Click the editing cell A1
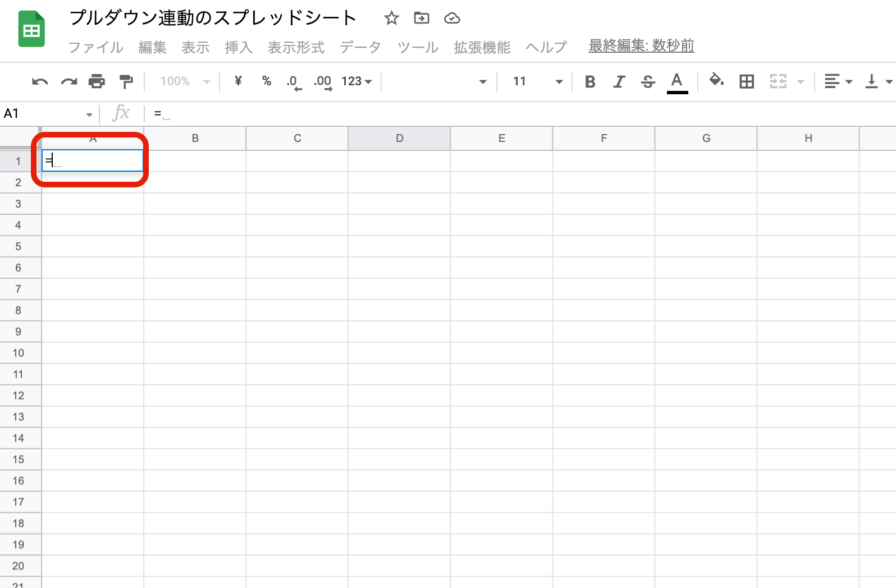Viewport: 896px width, 588px height. 93,160
